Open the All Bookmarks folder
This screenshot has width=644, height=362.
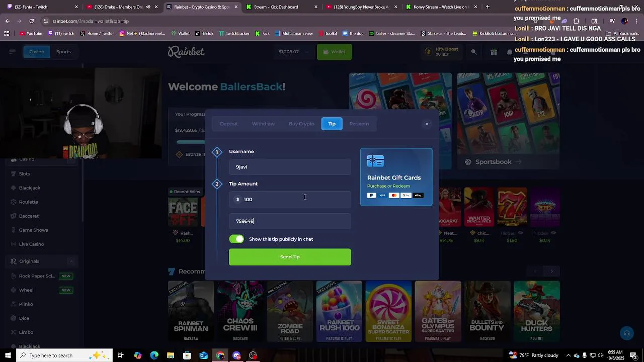tap(622, 33)
